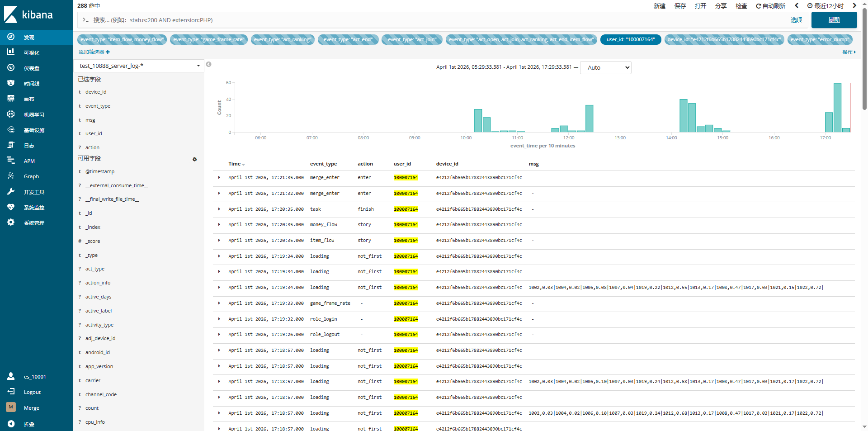Open the Dashboard (仪表盘) sidebar icon
Image resolution: width=868 pixels, height=431 pixels.
(11, 67)
